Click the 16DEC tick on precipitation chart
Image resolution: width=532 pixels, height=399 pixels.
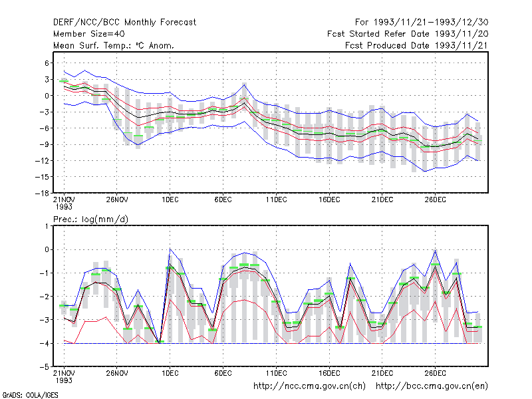coord(329,373)
